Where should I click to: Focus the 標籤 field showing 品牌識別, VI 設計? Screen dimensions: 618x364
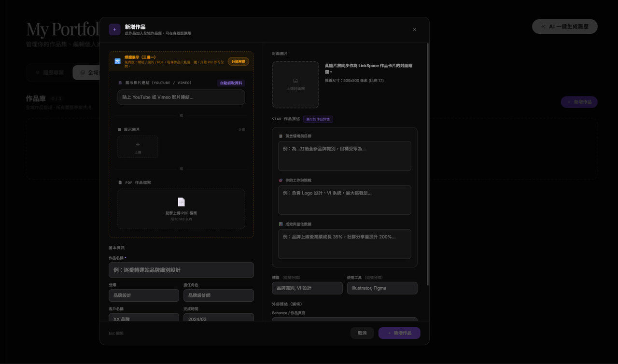(x=307, y=288)
